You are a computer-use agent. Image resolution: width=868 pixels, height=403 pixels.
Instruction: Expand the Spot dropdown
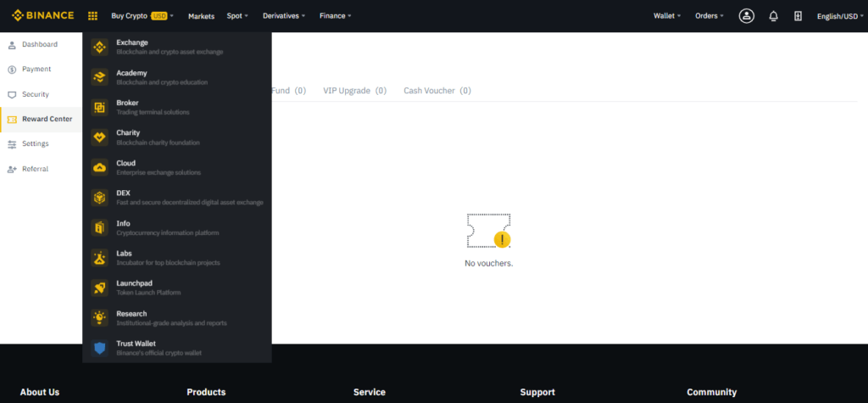point(237,16)
